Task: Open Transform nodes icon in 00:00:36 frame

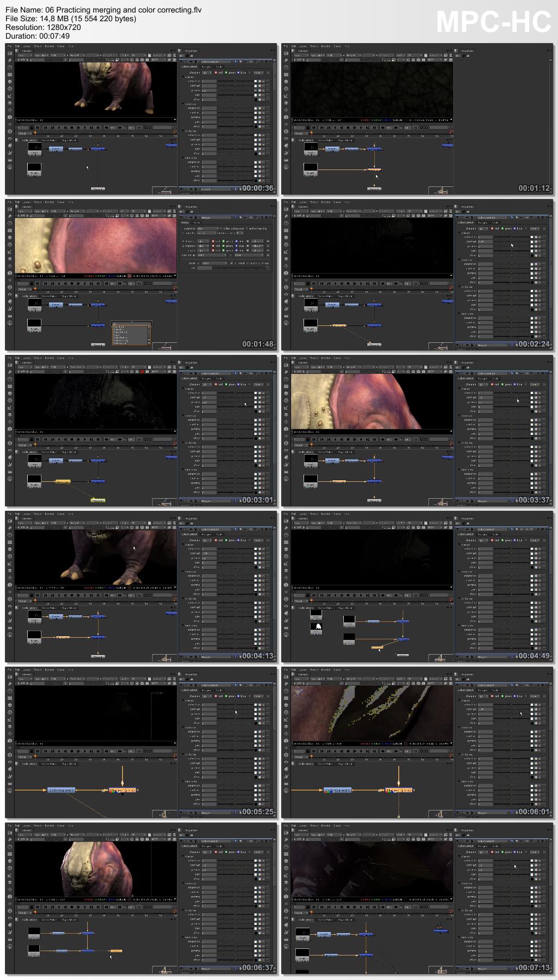Action: tap(10, 110)
